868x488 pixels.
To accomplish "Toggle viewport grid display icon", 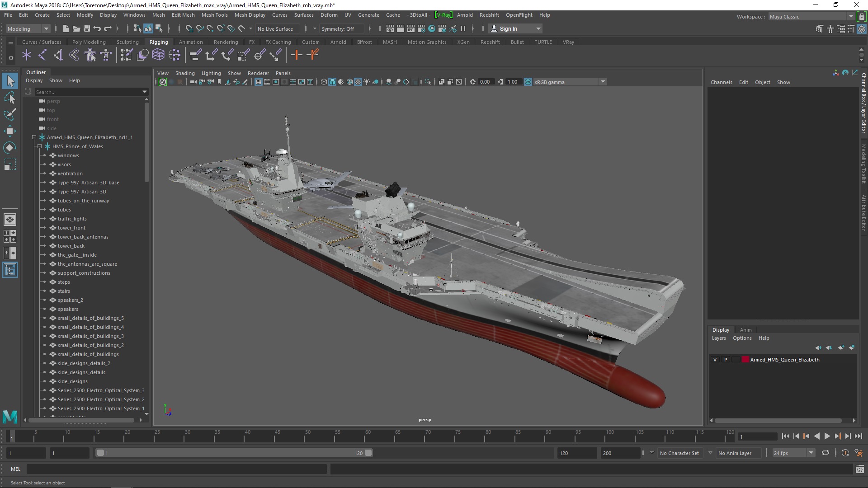I will (259, 82).
